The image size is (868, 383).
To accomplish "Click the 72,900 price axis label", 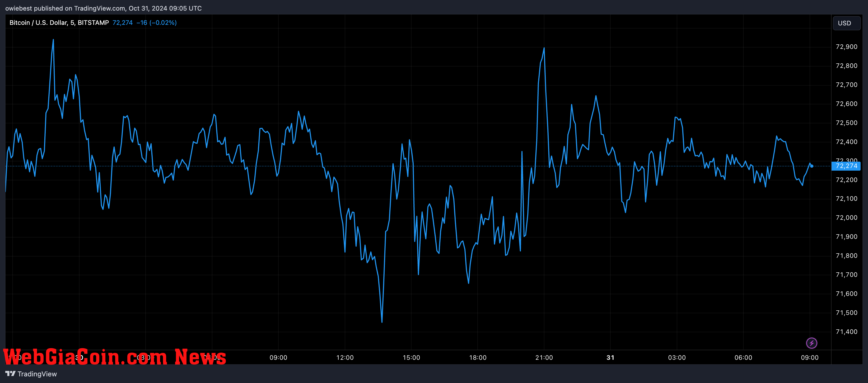I will (846, 47).
